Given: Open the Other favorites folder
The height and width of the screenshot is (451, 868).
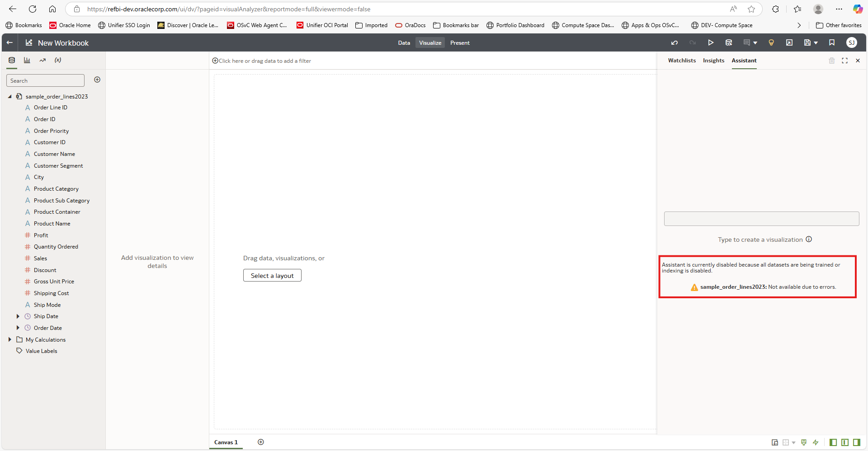Looking at the screenshot, I should (x=839, y=25).
